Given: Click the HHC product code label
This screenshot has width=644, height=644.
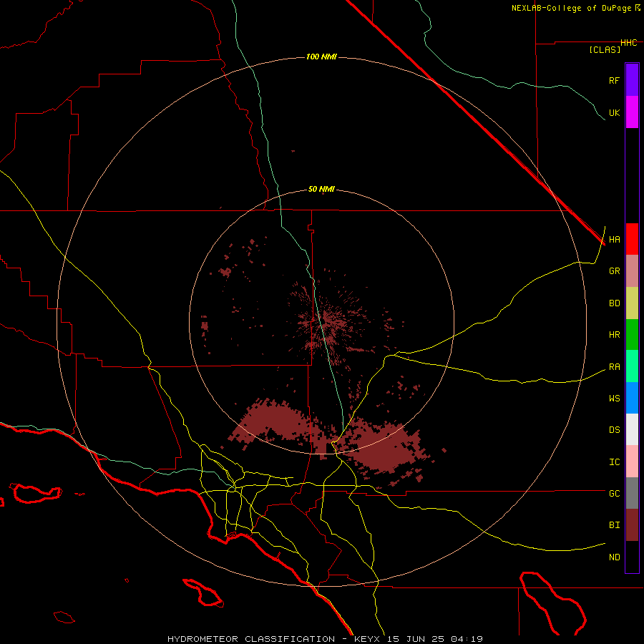Looking at the screenshot, I should [628, 43].
